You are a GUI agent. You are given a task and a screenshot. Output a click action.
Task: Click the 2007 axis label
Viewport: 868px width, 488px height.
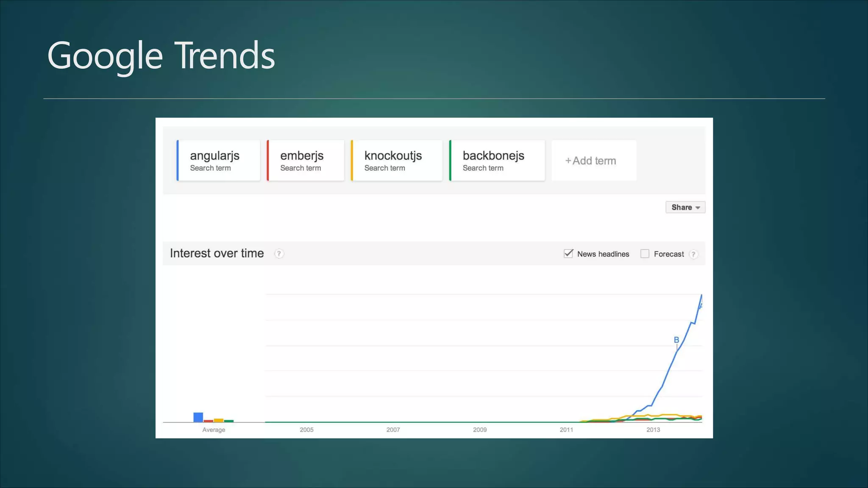coord(393,430)
